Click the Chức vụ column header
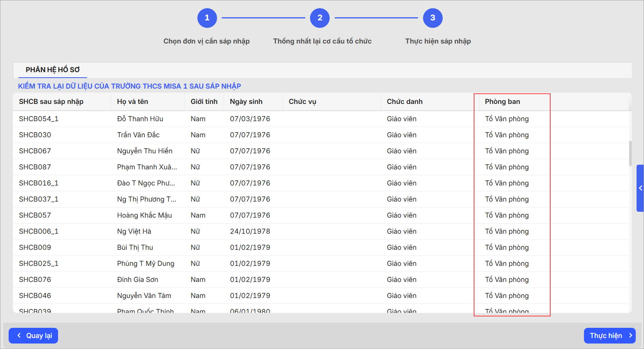Image resolution: width=644 pixels, height=349 pixels. [x=302, y=102]
